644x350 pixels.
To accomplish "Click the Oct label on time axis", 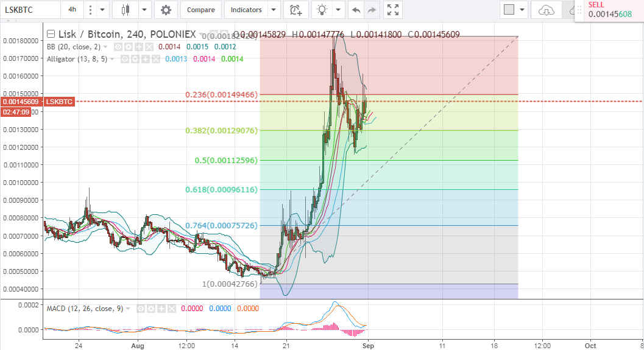I will (x=590, y=346).
